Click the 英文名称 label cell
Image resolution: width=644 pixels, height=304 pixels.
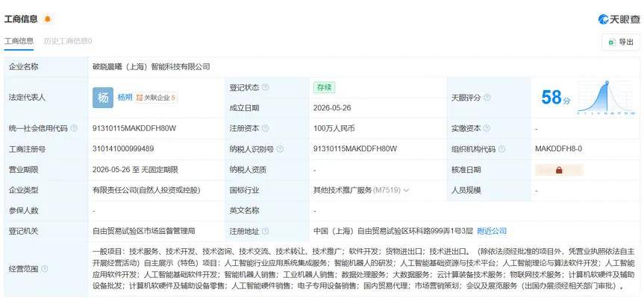267,211
